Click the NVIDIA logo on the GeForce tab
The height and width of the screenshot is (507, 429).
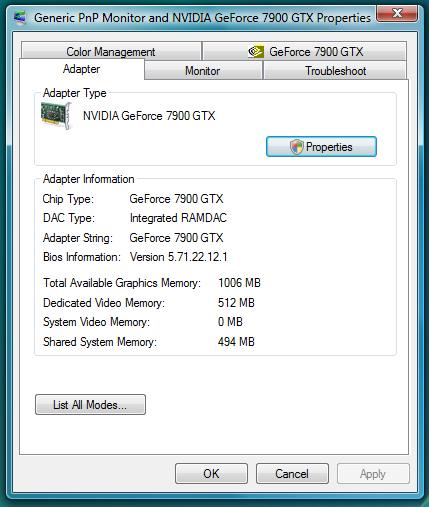tap(256, 52)
